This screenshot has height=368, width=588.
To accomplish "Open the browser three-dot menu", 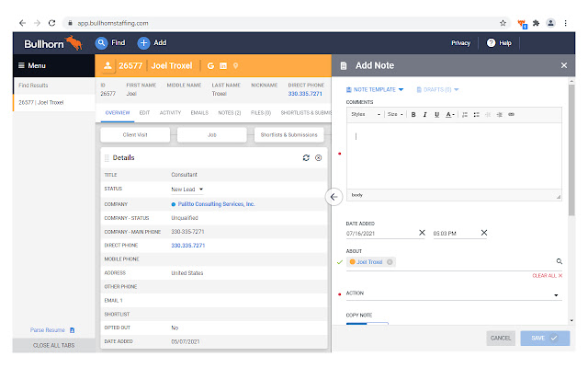I will pyautogui.click(x=565, y=23).
